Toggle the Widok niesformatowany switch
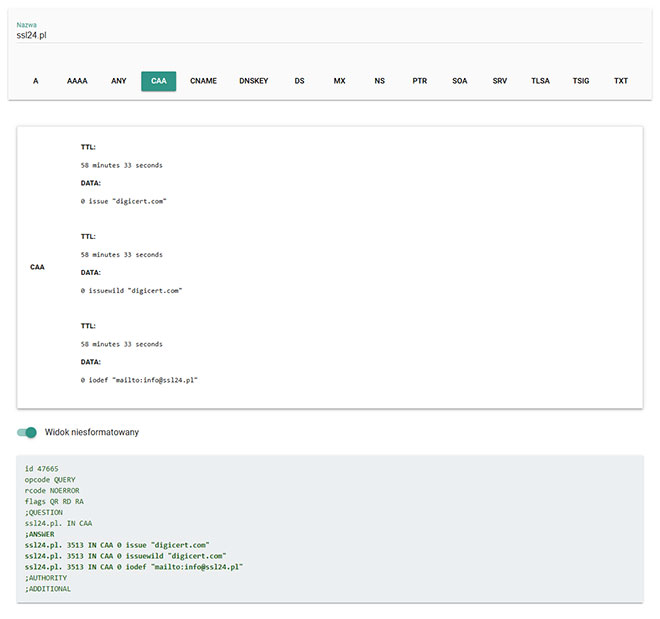The image size is (660, 619). (27, 432)
